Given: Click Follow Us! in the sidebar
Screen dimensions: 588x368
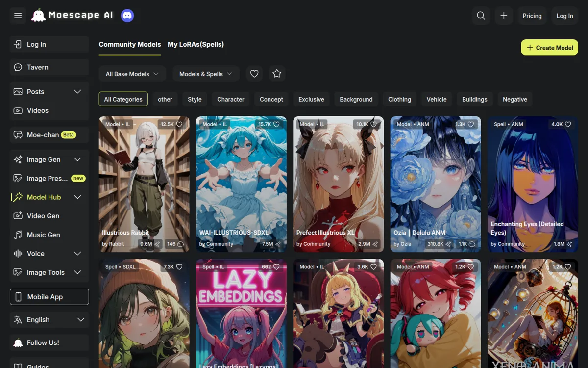Looking at the screenshot, I should click(x=49, y=343).
